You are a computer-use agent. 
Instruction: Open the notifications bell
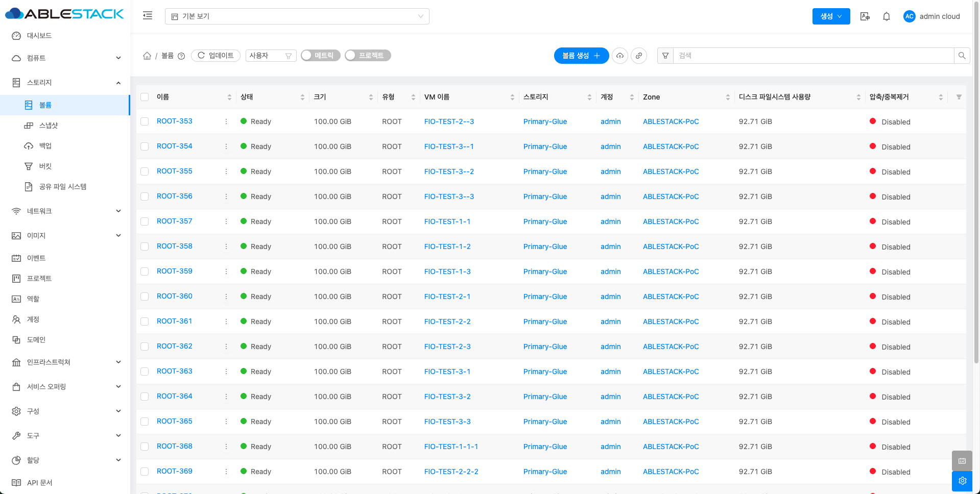point(887,16)
